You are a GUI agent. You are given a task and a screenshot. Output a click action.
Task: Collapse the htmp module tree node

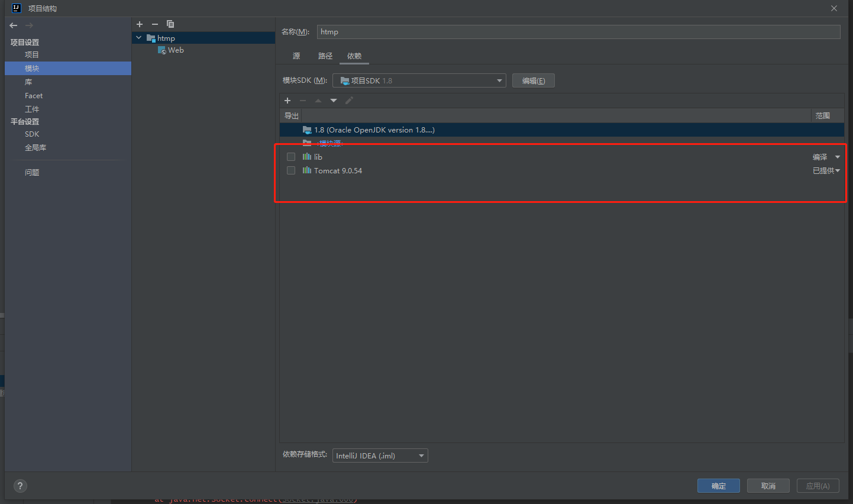[139, 38]
